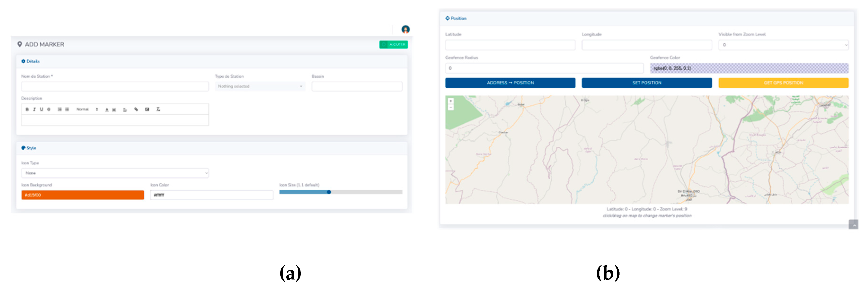The width and height of the screenshot is (868, 288).
Task: Toggle italic formatting in the Description toolbar
Action: (34, 109)
